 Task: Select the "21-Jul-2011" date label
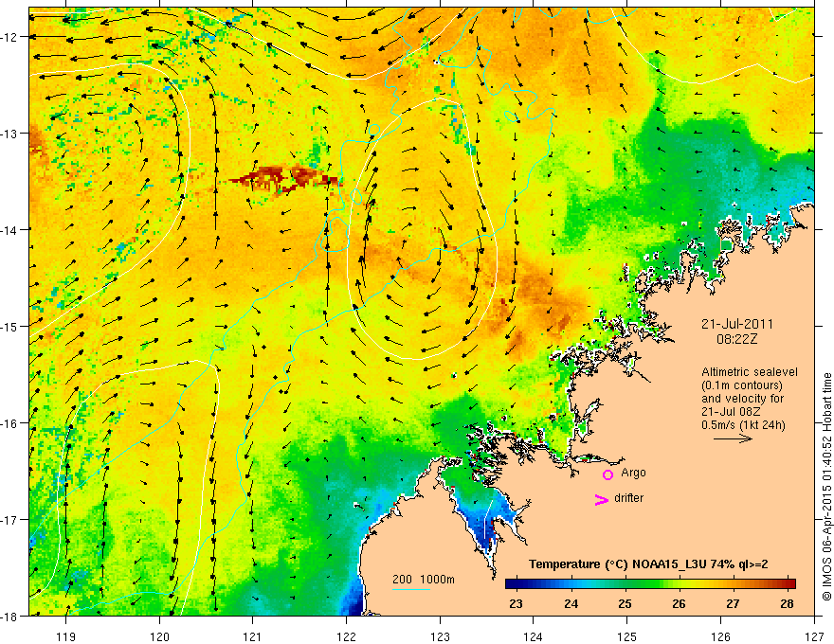tap(737, 324)
